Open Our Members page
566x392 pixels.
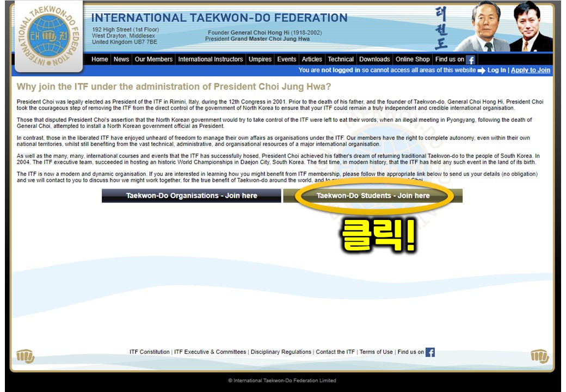tap(153, 59)
